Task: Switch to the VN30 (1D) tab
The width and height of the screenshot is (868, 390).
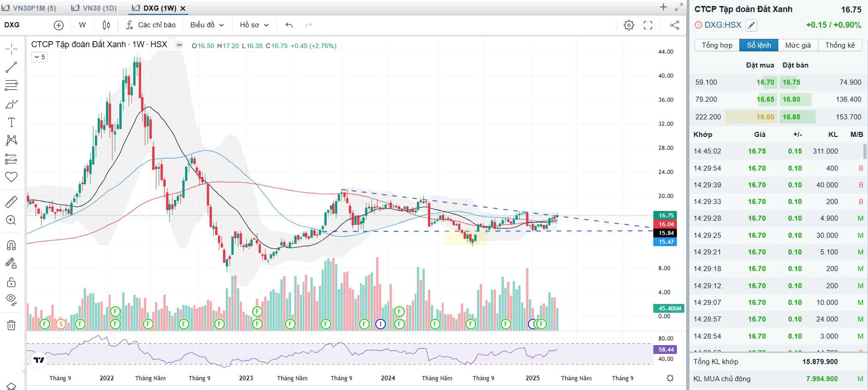Action: (x=94, y=8)
